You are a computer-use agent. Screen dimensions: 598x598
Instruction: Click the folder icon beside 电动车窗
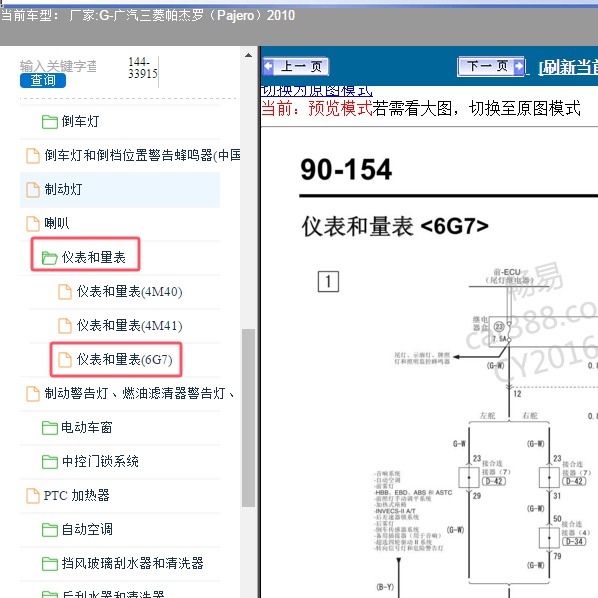(50, 428)
